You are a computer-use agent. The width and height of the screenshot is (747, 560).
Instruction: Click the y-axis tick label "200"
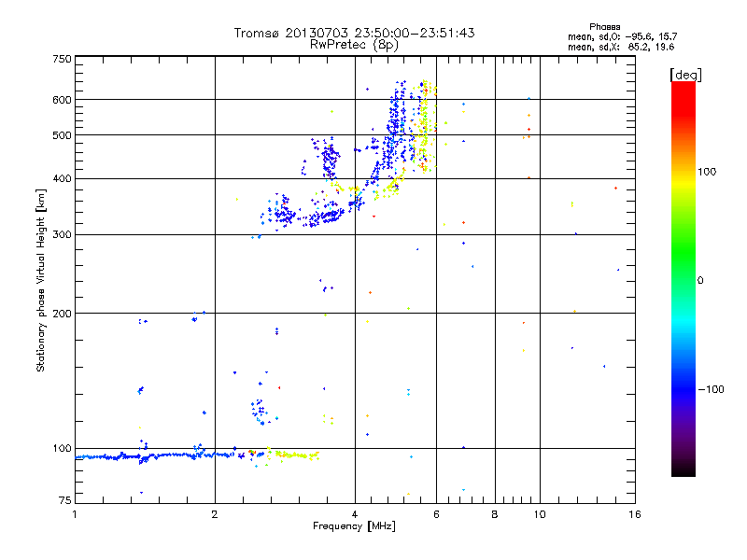[62, 314]
